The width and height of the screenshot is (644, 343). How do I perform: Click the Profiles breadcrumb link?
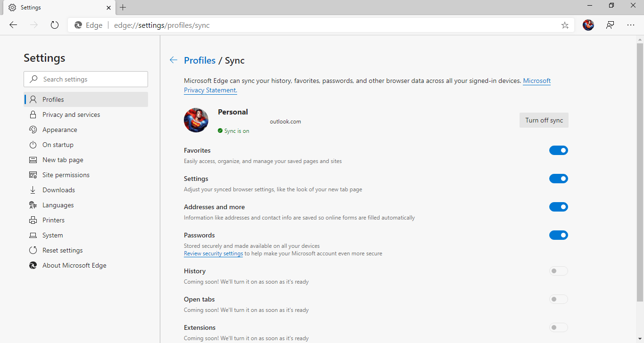tap(200, 60)
